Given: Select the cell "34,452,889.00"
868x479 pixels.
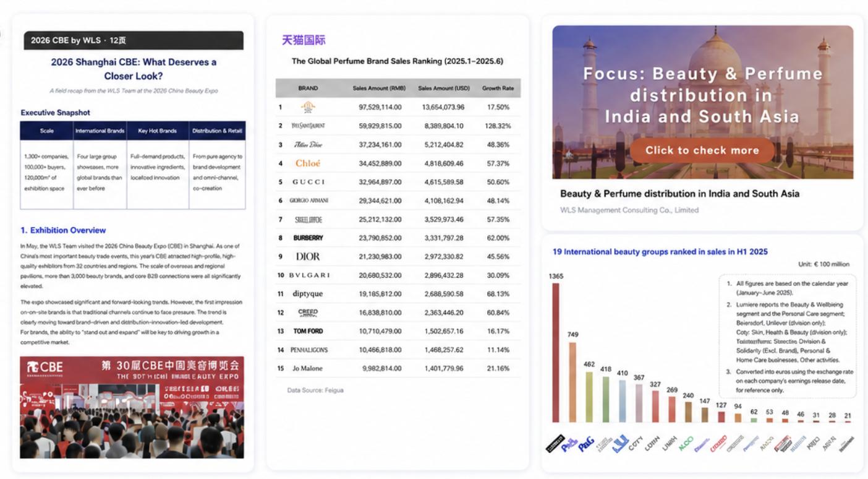Looking at the screenshot, I should click(380, 163).
